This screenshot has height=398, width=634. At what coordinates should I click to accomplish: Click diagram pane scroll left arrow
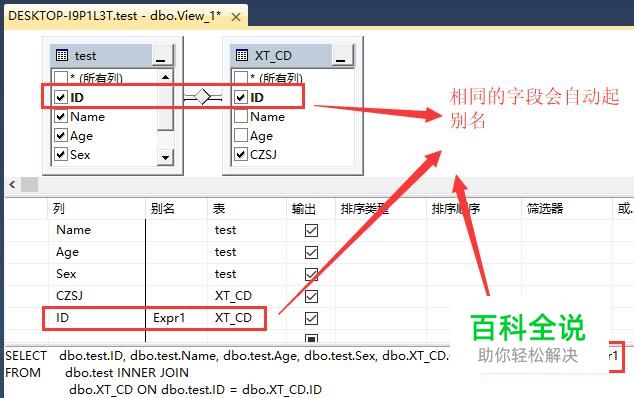13,185
